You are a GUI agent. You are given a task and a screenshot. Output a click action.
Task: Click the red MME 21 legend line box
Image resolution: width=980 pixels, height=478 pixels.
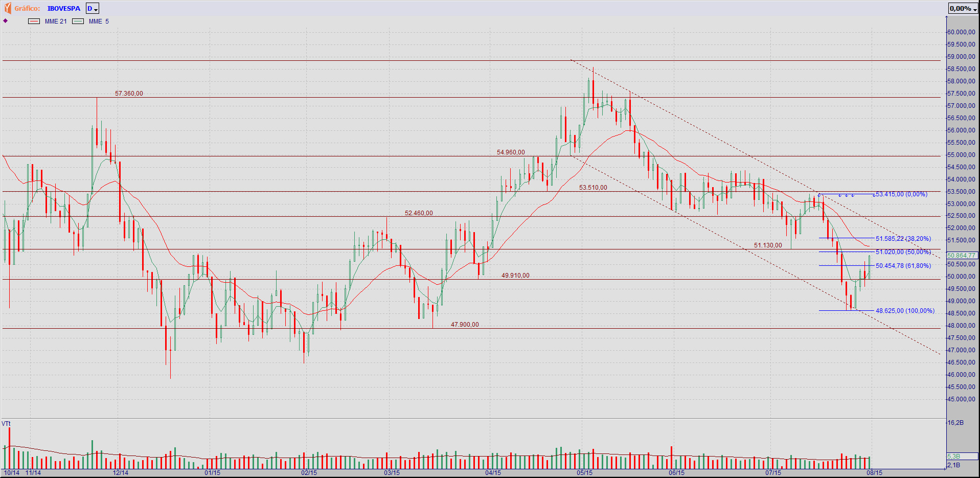(34, 21)
